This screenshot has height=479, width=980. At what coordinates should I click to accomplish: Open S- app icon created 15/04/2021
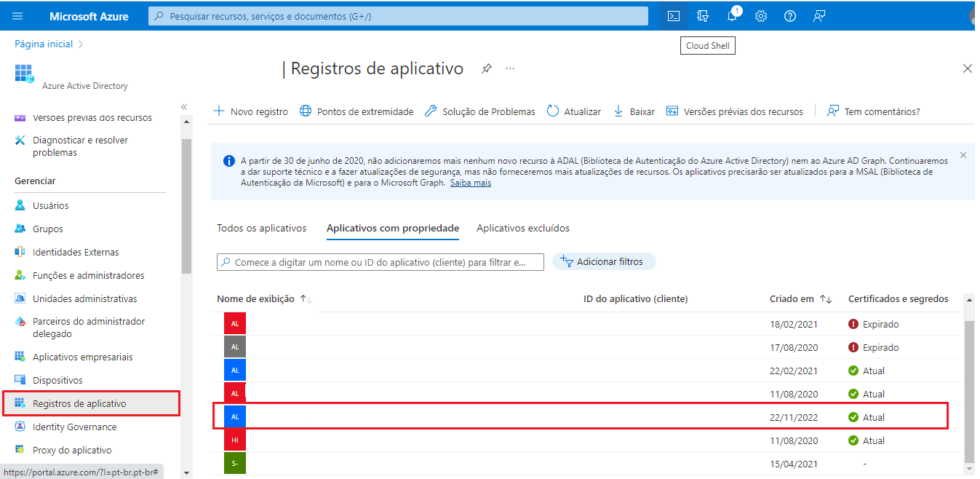[x=235, y=464]
